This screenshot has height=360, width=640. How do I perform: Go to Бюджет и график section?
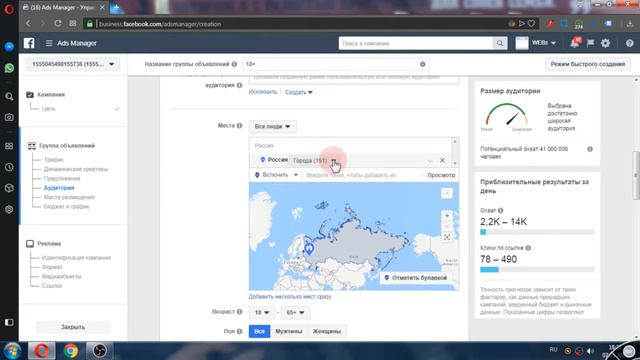(67, 207)
